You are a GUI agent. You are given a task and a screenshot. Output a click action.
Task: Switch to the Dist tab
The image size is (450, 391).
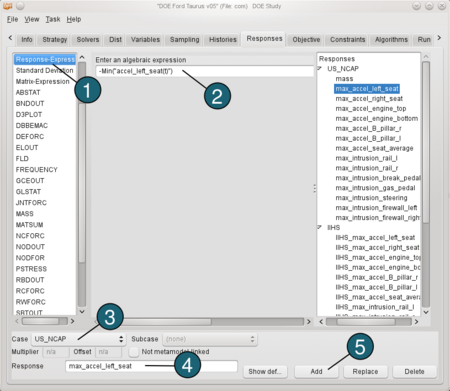(x=115, y=40)
